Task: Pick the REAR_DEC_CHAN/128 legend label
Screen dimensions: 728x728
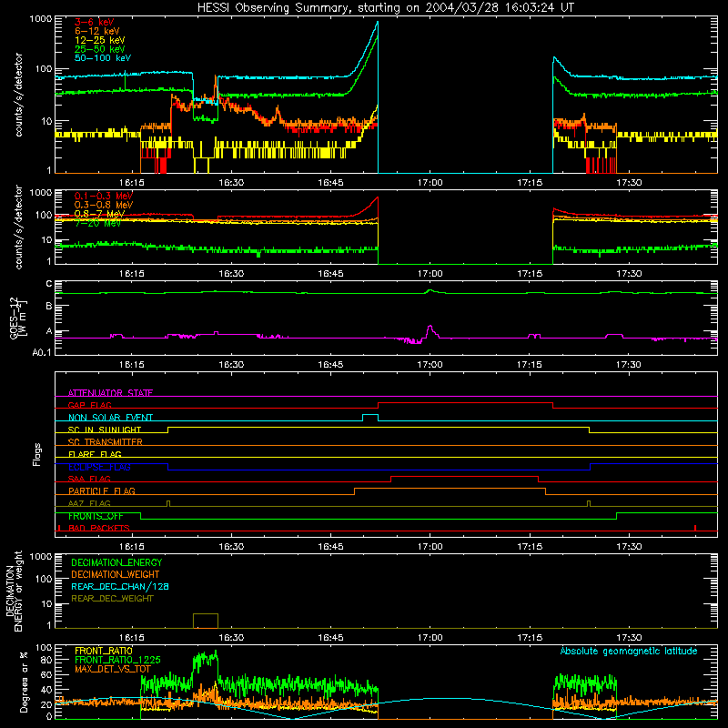Action: pos(120,586)
